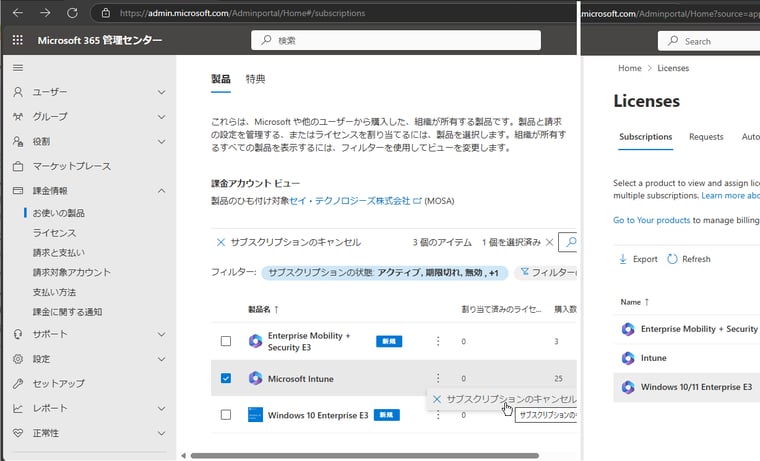Check the Enterprise Mobility + Security E3 checkbox

[x=226, y=341]
